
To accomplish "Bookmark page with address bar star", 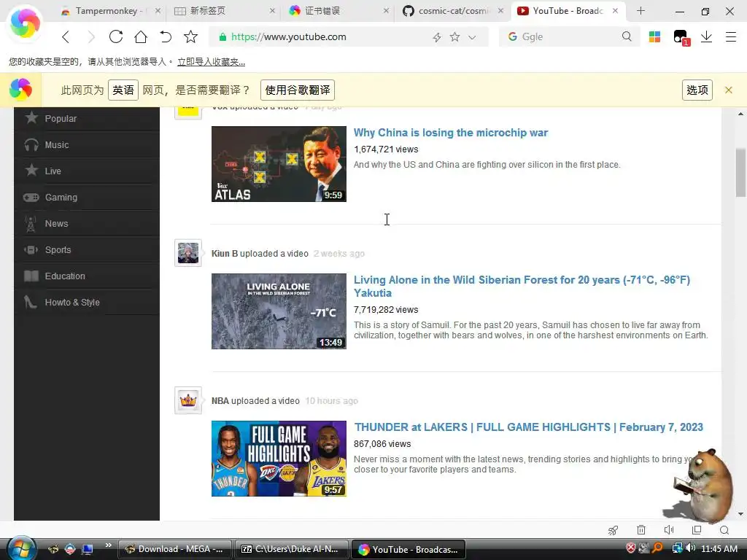I will click(x=455, y=36).
